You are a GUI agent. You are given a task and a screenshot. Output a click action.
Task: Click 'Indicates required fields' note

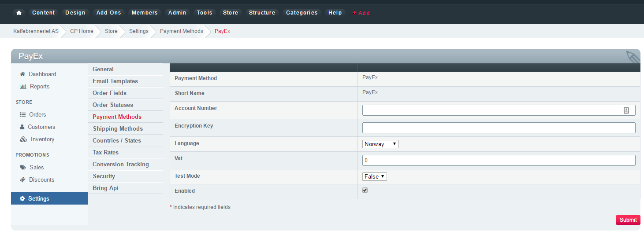[201, 207]
